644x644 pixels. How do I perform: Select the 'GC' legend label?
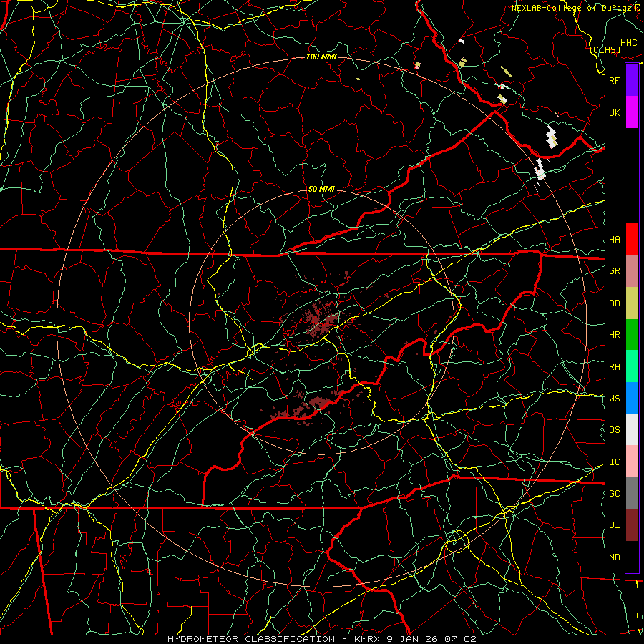[614, 494]
